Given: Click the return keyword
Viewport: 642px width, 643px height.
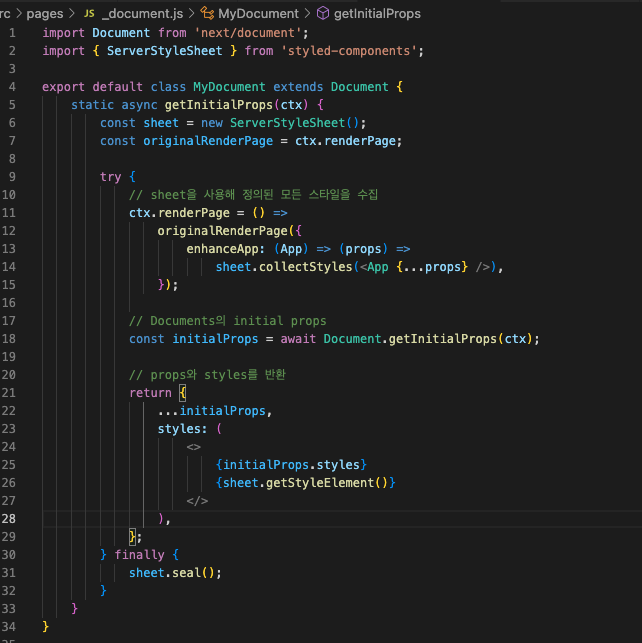Looking at the screenshot, I should click(x=150, y=393).
